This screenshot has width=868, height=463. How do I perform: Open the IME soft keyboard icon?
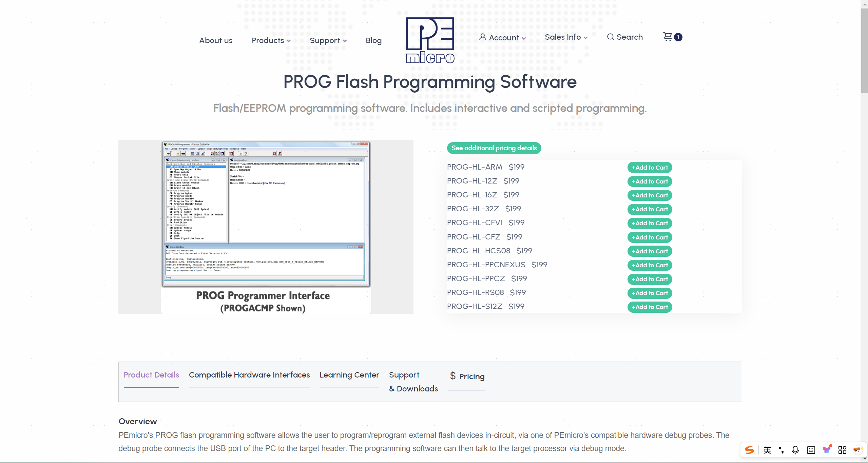click(811, 450)
